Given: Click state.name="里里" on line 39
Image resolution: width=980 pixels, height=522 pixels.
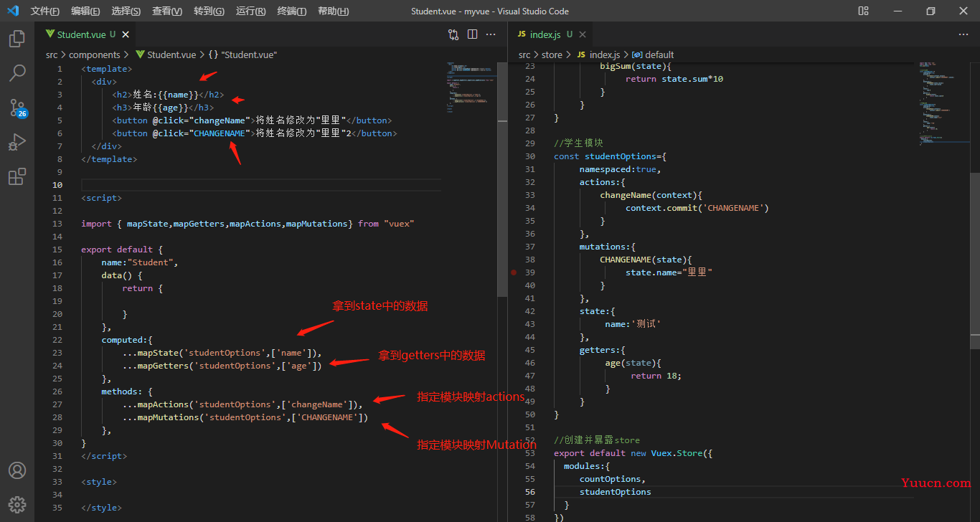Looking at the screenshot, I should coord(669,272).
